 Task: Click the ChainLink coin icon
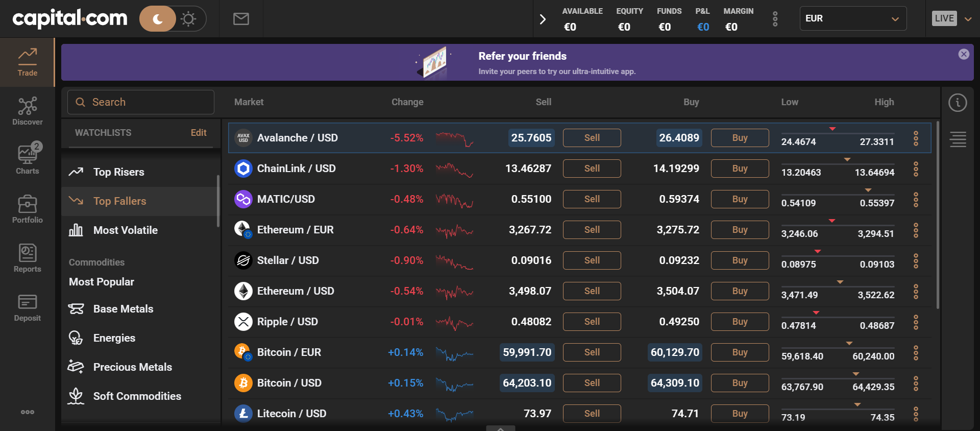tap(243, 169)
